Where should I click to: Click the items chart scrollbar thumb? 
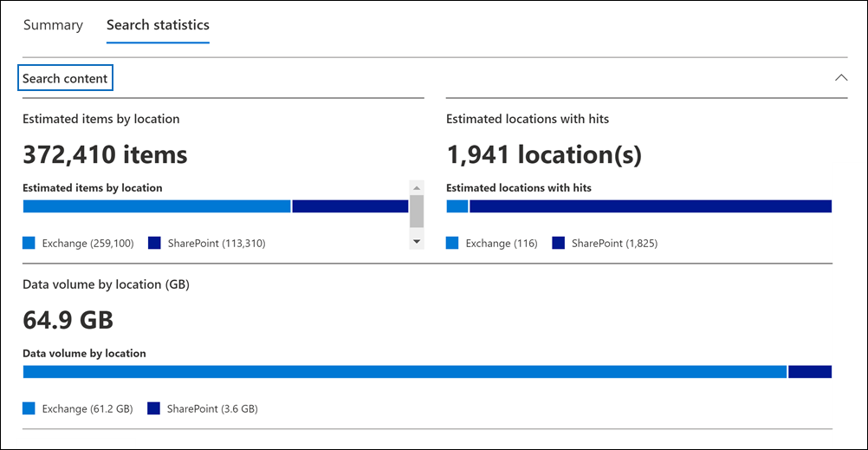[417, 211]
